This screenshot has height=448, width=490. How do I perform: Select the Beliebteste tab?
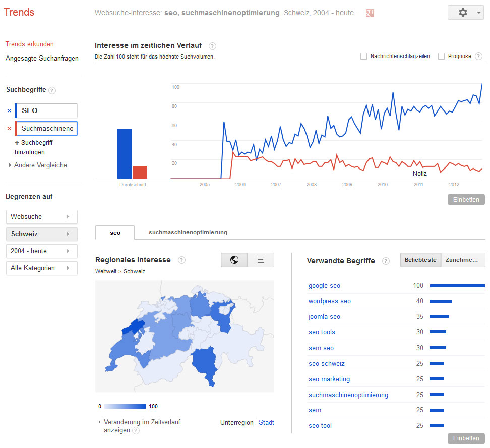coord(420,260)
